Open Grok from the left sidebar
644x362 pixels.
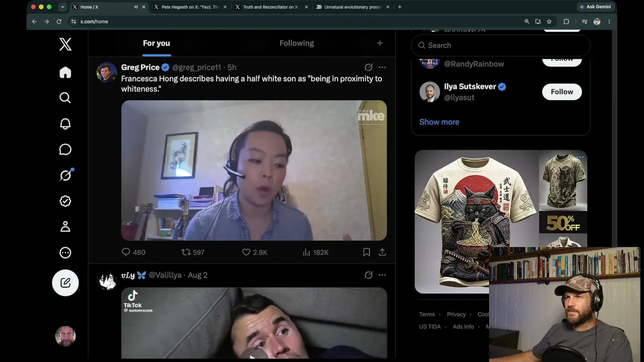(x=65, y=175)
